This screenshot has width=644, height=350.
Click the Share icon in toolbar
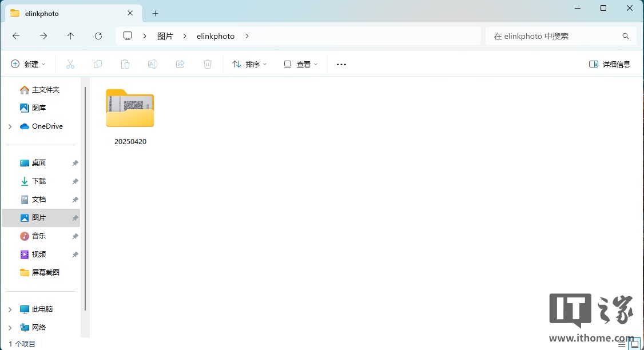180,64
